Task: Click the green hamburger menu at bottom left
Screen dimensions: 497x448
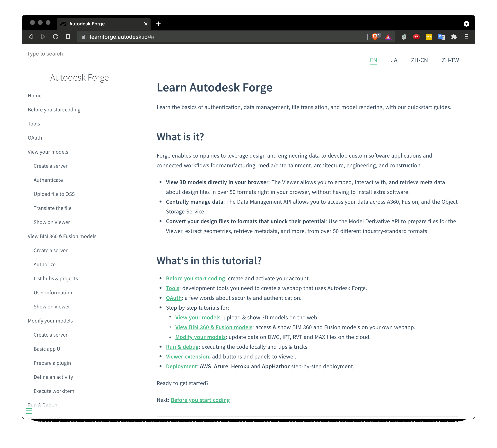Action: coord(29,411)
